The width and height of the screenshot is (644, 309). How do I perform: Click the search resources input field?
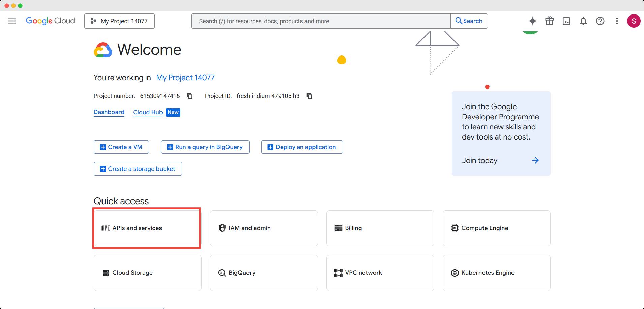pyautogui.click(x=320, y=21)
